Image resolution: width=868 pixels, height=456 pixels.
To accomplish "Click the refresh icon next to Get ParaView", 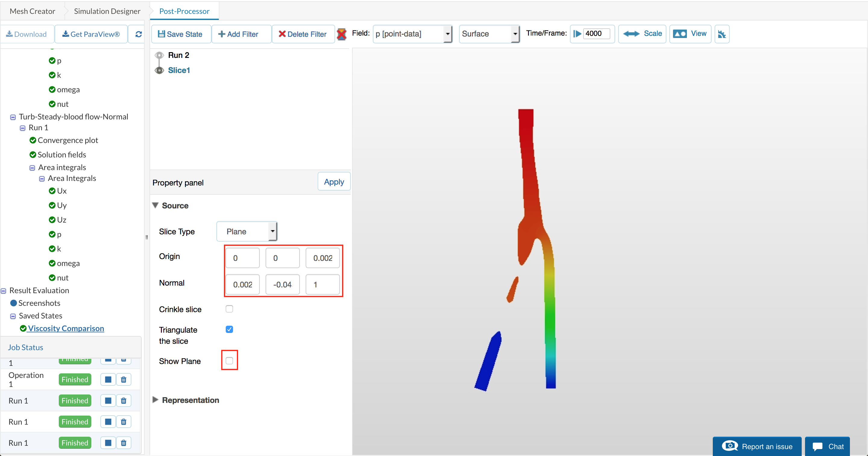I will point(139,34).
